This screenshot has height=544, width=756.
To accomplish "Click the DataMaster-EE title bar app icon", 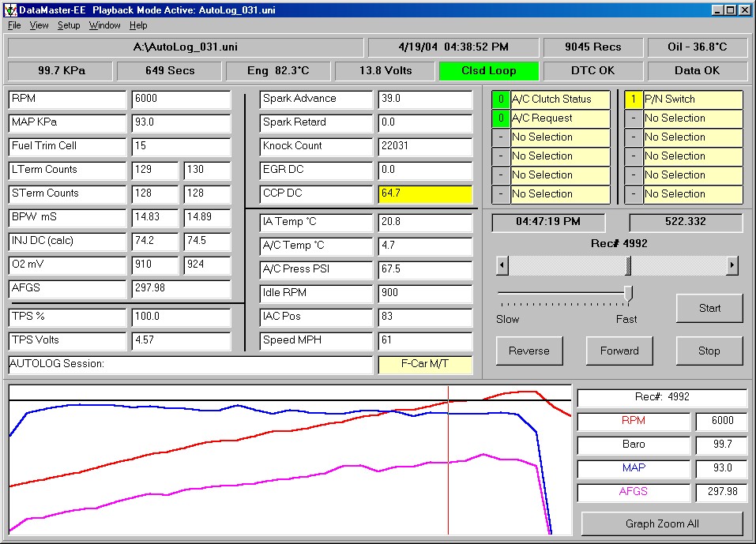I will 9,9.
